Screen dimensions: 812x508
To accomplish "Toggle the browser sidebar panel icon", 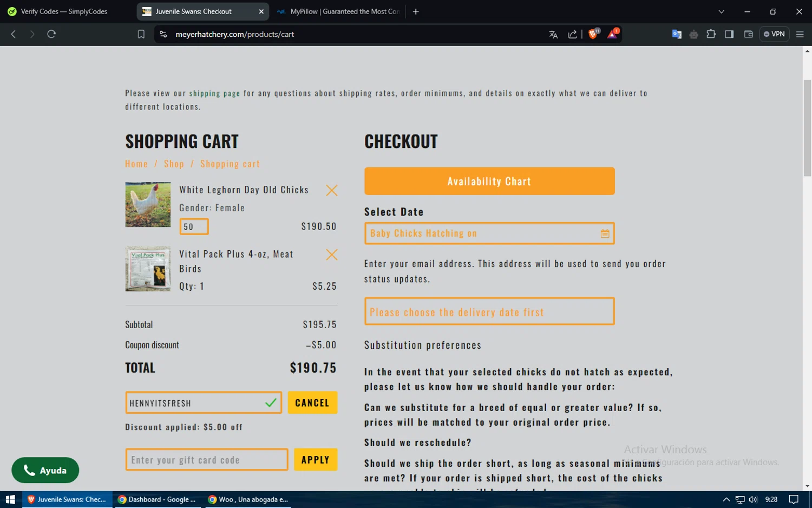I will [729, 34].
